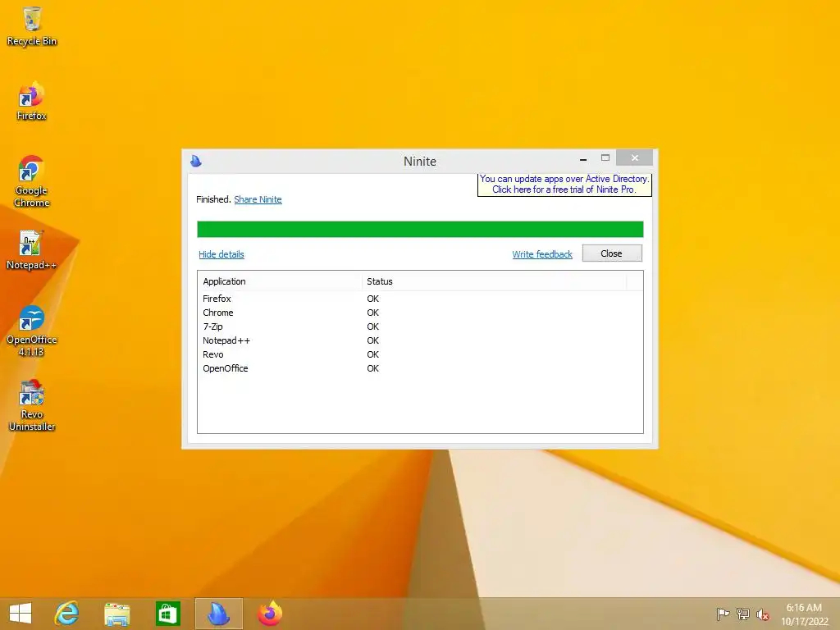The height and width of the screenshot is (630, 840).
Task: Click the Hide details link
Action: (x=221, y=254)
